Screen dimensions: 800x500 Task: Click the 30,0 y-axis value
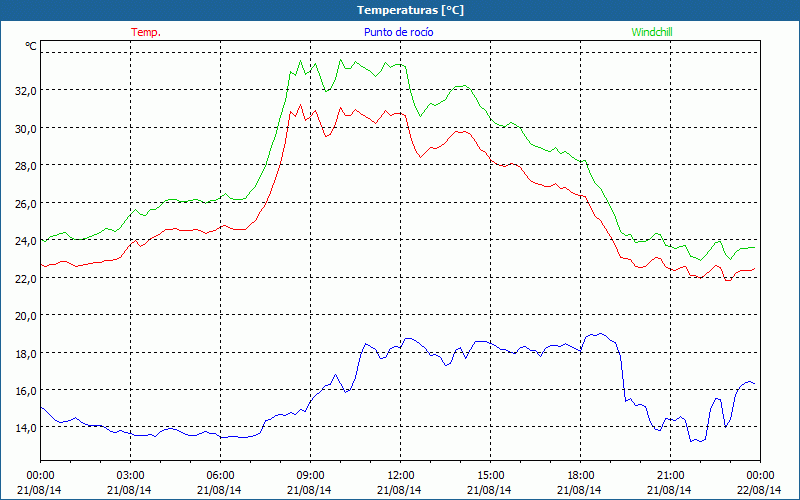tap(26, 129)
